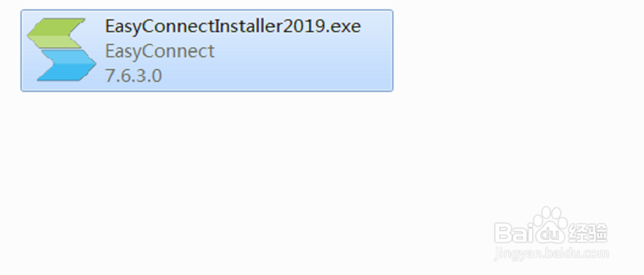
Task: Open the jingyan.baidu.com watermark link
Action: [x=552, y=254]
